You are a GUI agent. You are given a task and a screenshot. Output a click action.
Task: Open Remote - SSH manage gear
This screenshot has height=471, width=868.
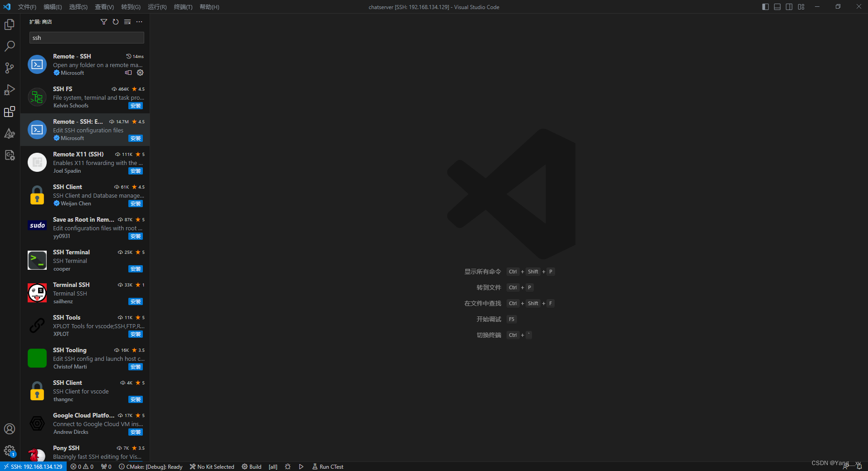pos(140,73)
